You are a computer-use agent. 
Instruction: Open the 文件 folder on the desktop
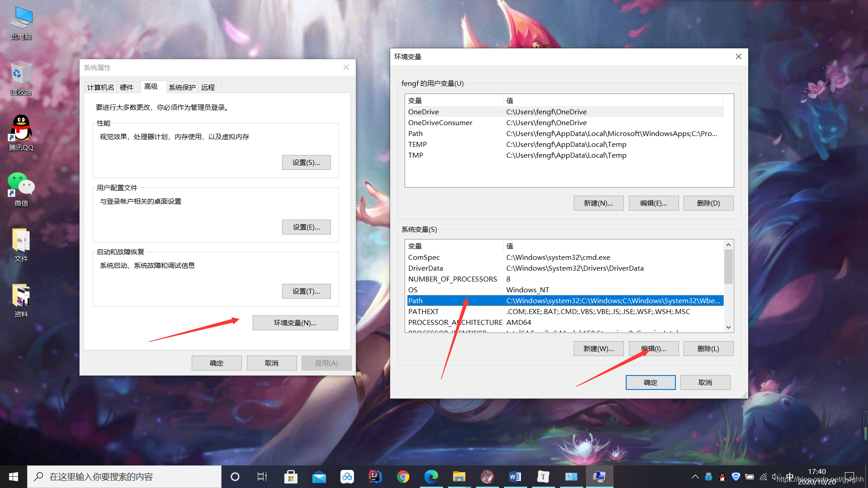[x=21, y=245]
